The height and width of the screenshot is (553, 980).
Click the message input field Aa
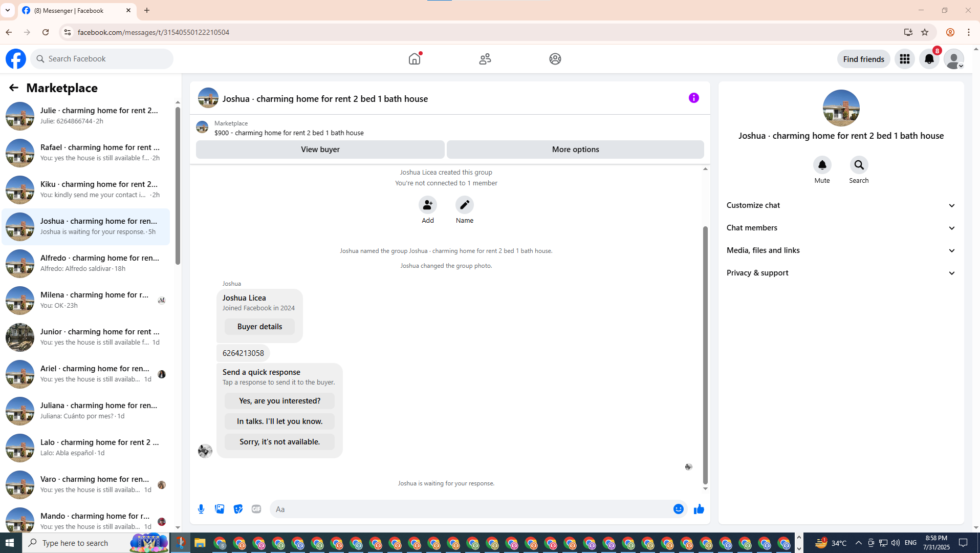click(x=471, y=509)
